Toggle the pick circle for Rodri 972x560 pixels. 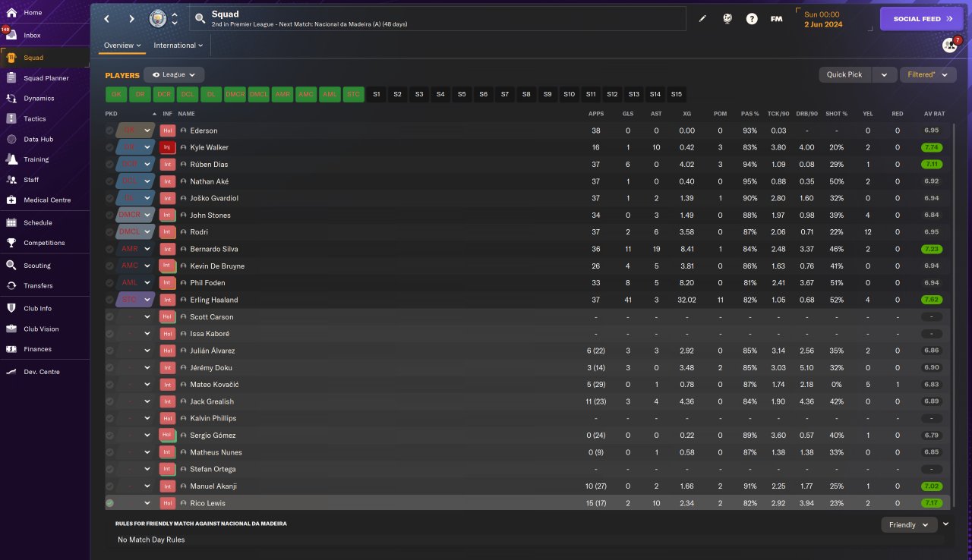tap(110, 232)
